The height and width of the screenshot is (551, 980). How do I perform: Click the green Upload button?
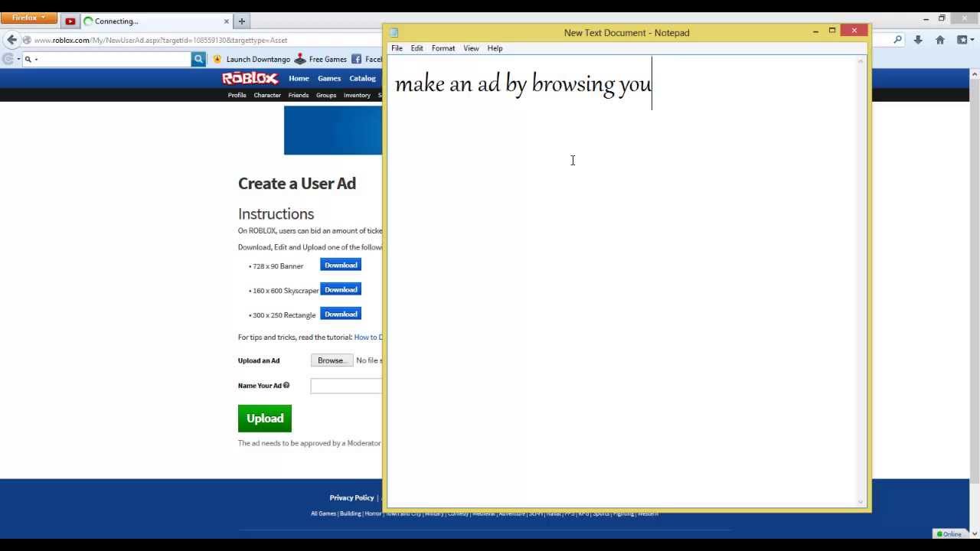coord(265,419)
